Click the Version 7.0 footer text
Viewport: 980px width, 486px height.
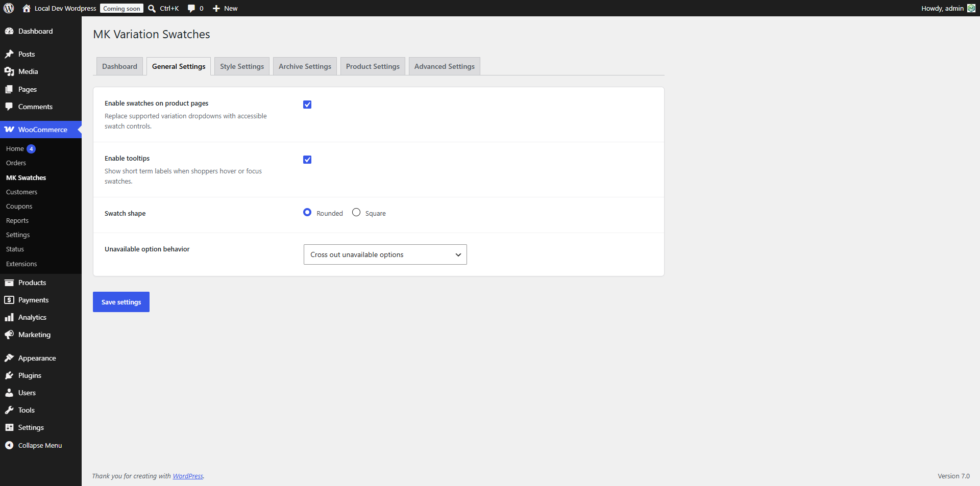[953, 476]
